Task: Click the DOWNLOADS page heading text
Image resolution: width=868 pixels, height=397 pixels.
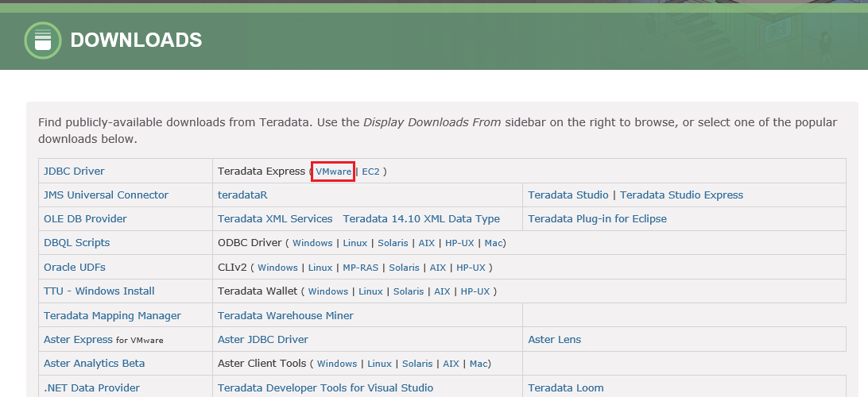Action: [x=136, y=40]
